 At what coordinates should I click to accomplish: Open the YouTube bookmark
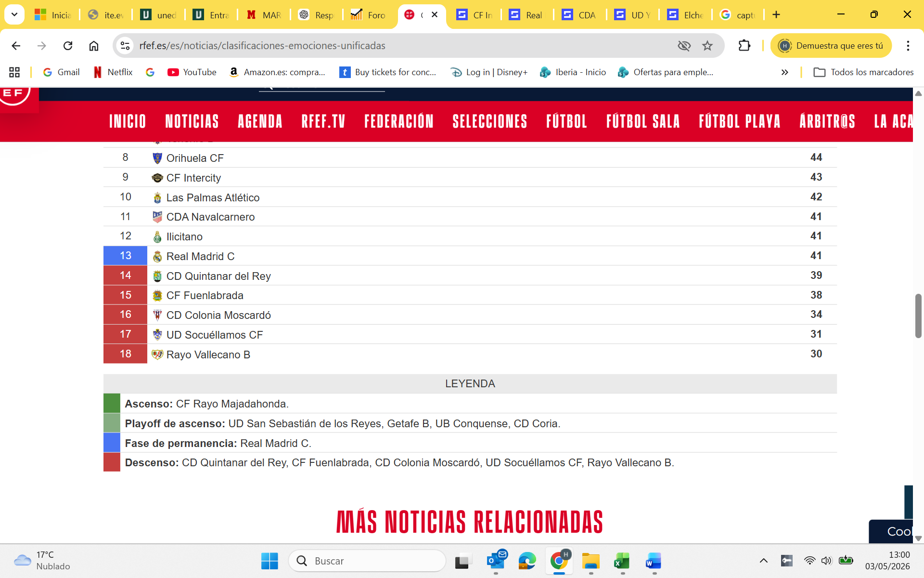[x=192, y=72]
